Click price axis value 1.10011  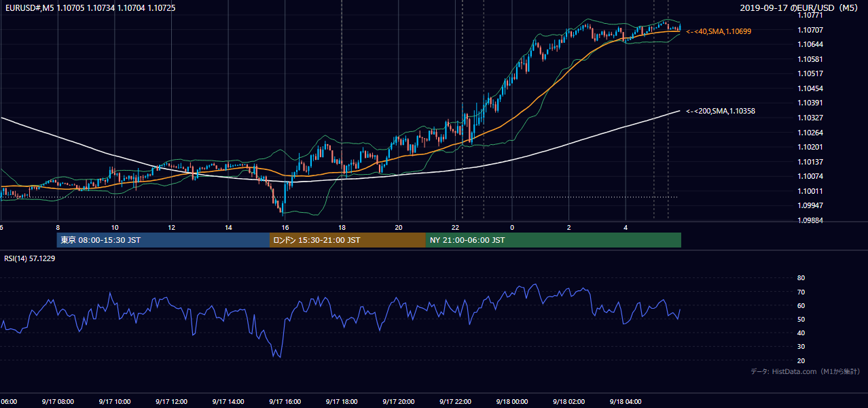[810, 191]
